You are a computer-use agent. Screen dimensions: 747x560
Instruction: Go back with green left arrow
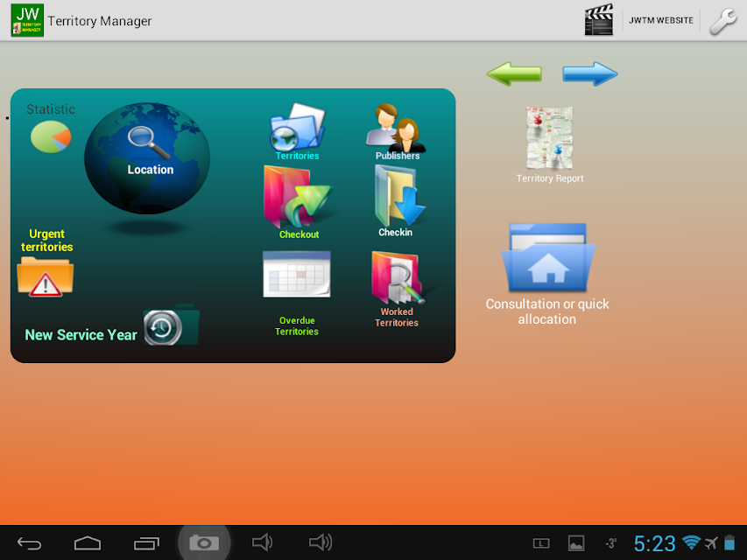click(515, 73)
